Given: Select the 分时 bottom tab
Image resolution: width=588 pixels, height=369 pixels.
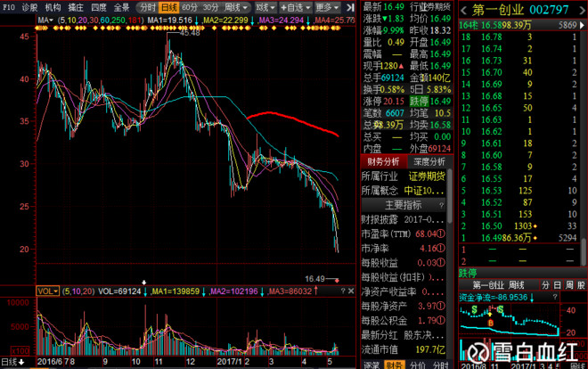Looking at the screenshot, I should pos(440,365).
